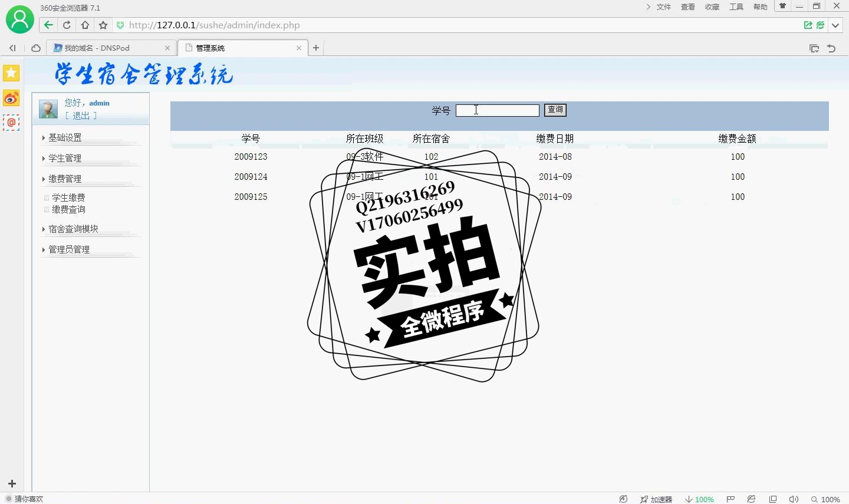Image resolution: width=849 pixels, height=504 pixels.
Task: Close the 管理系统 tab
Action: click(x=299, y=48)
